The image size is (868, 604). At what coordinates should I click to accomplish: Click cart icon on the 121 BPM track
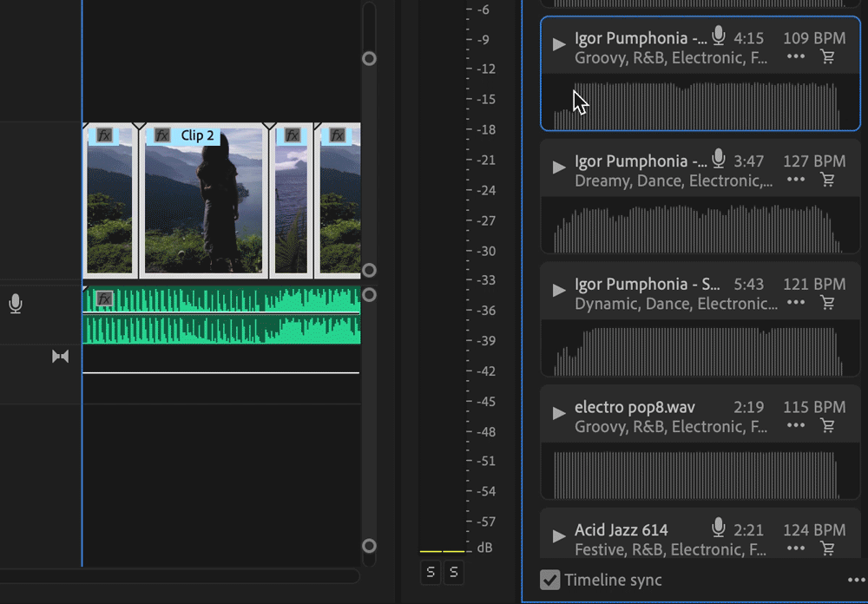tap(827, 303)
